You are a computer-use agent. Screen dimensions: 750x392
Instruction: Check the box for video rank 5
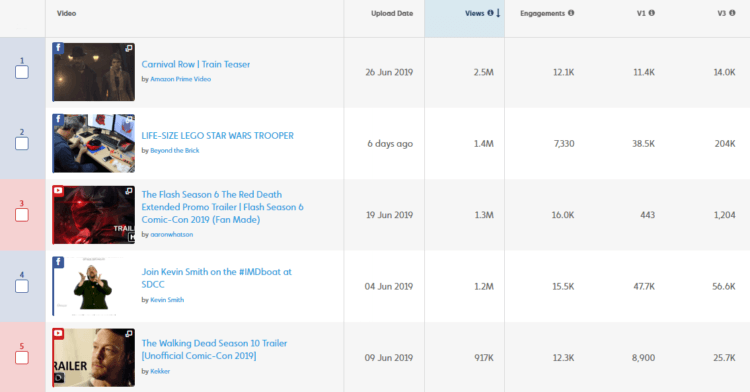tap(22, 358)
